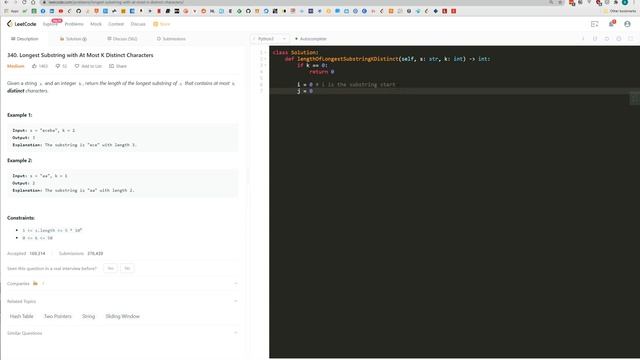Screen dimensions: 640x360
Task: Click the editor info icon
Action: pos(583,39)
